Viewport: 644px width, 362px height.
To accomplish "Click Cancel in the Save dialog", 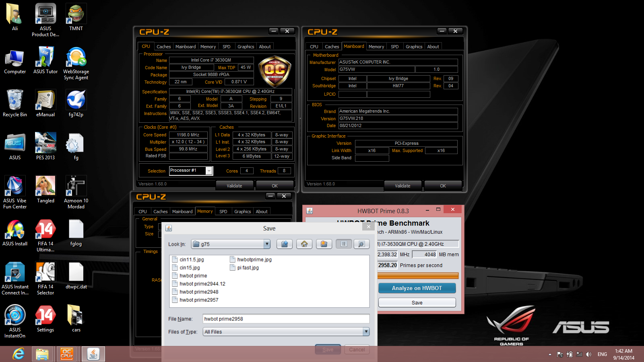I will point(357,350).
